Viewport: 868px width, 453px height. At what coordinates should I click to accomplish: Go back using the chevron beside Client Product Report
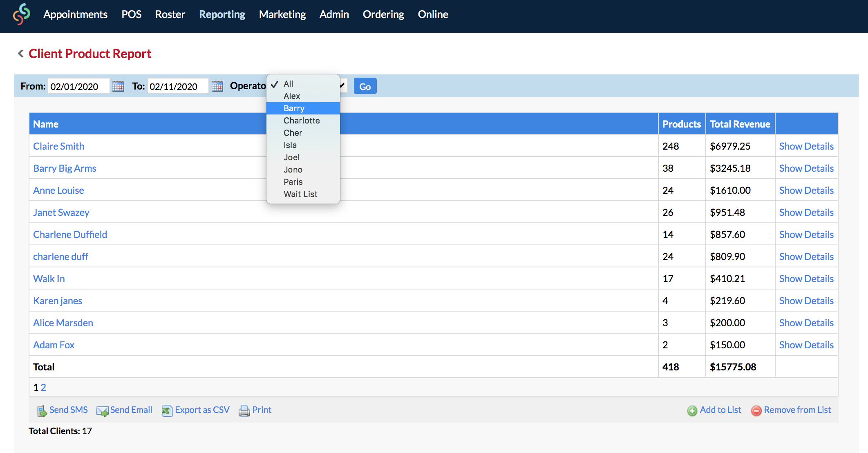point(20,54)
